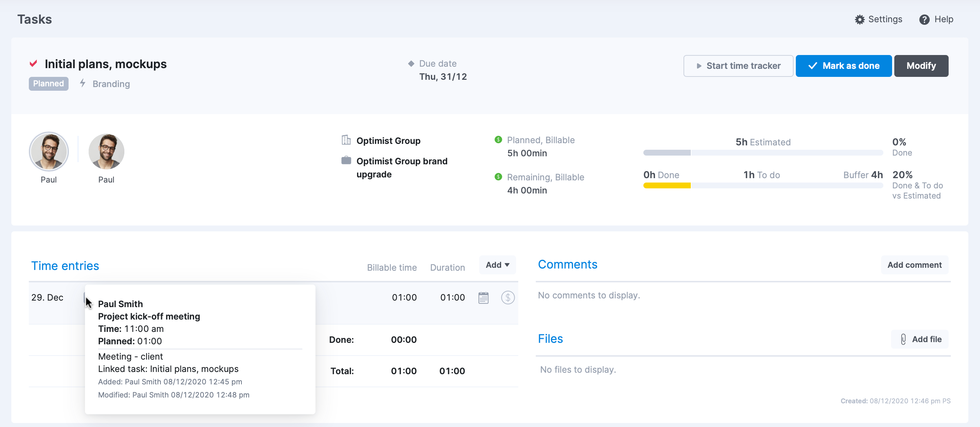Viewport: 980px width, 427px height.
Task: Click the yellow Done & To do progress bar
Action: click(x=763, y=185)
